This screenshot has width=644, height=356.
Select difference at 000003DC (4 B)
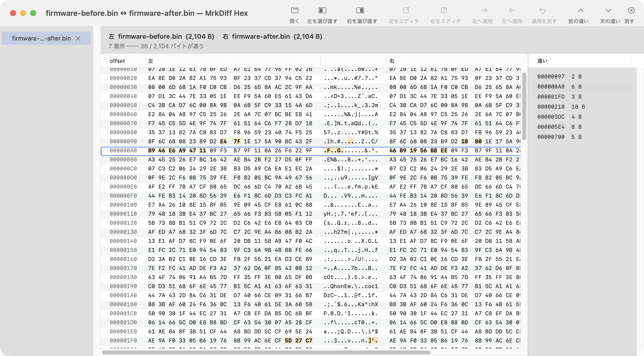click(582, 117)
